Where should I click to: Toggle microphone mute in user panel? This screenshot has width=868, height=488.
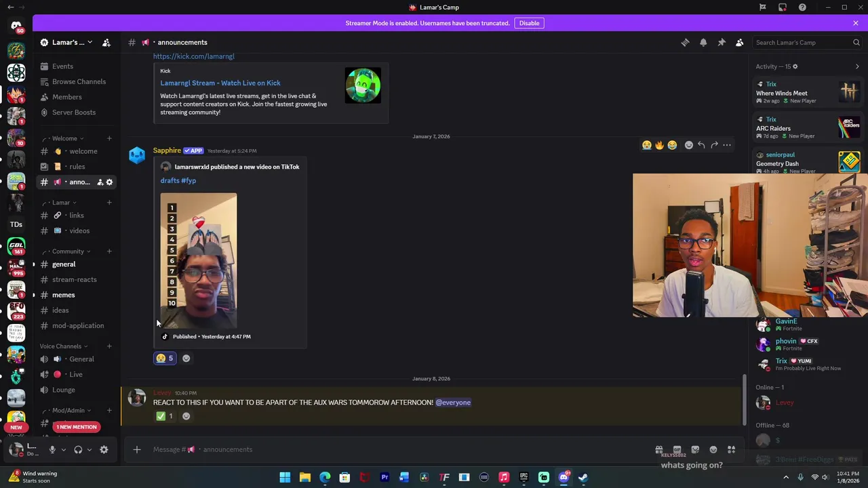click(x=52, y=450)
